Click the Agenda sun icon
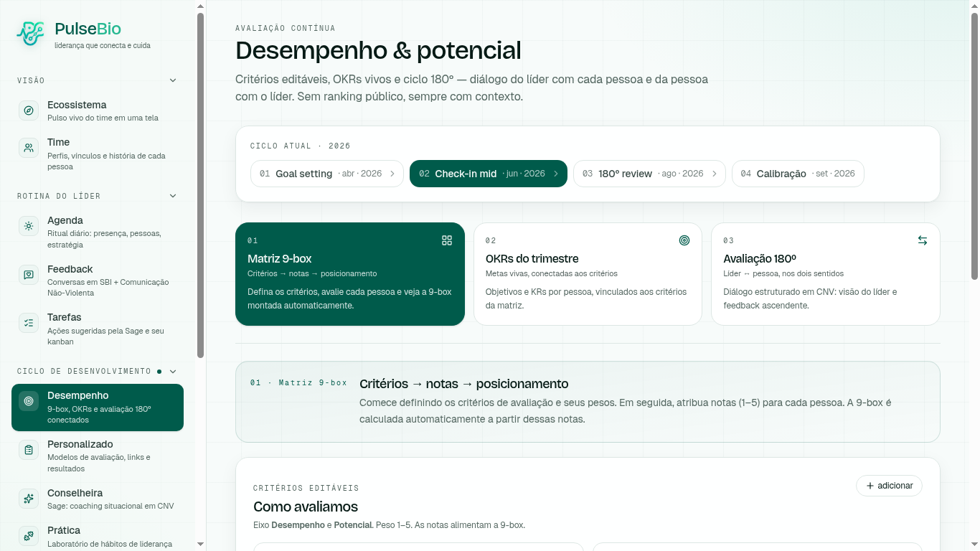Viewport: 980px width, 551px height. coord(29,226)
